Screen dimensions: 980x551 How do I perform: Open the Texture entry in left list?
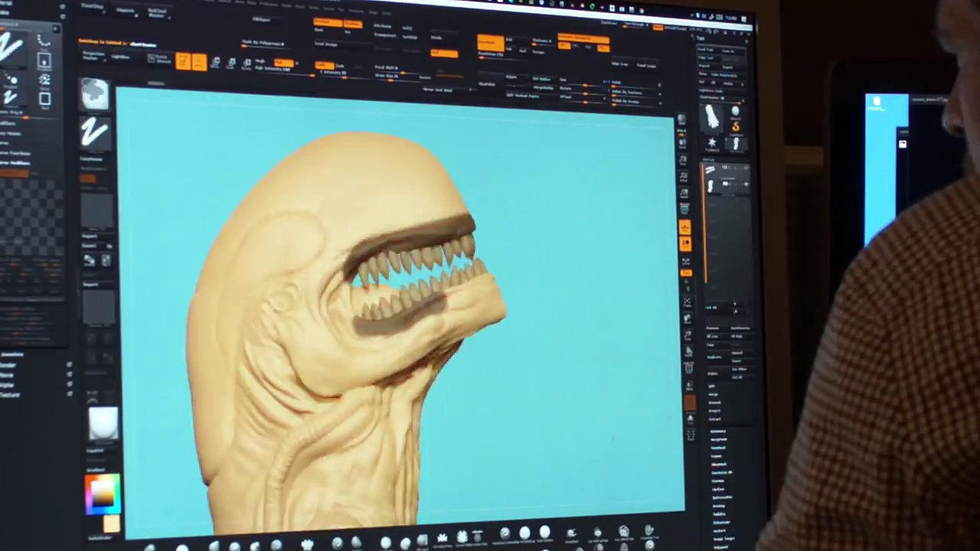[11, 395]
